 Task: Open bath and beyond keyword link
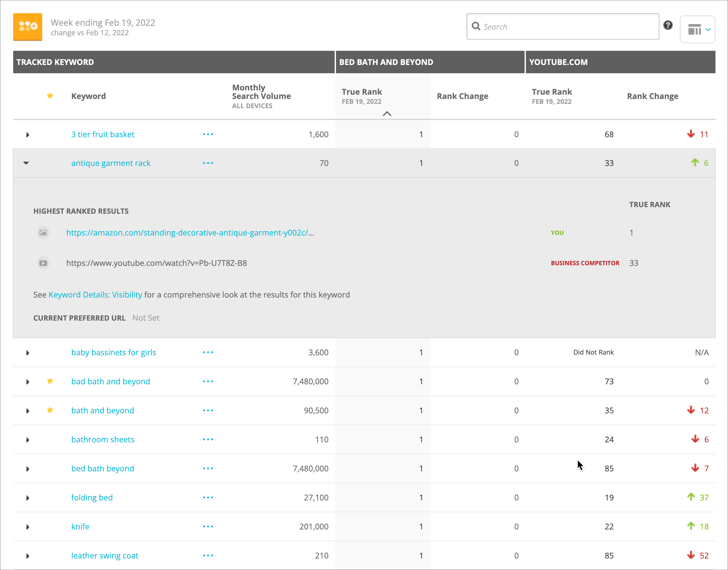click(x=103, y=410)
